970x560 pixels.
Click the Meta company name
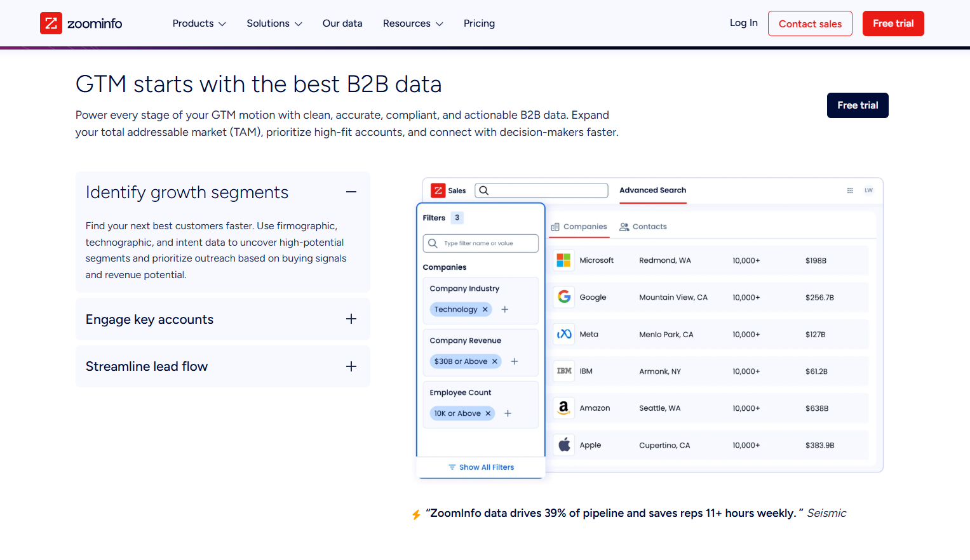pyautogui.click(x=589, y=334)
